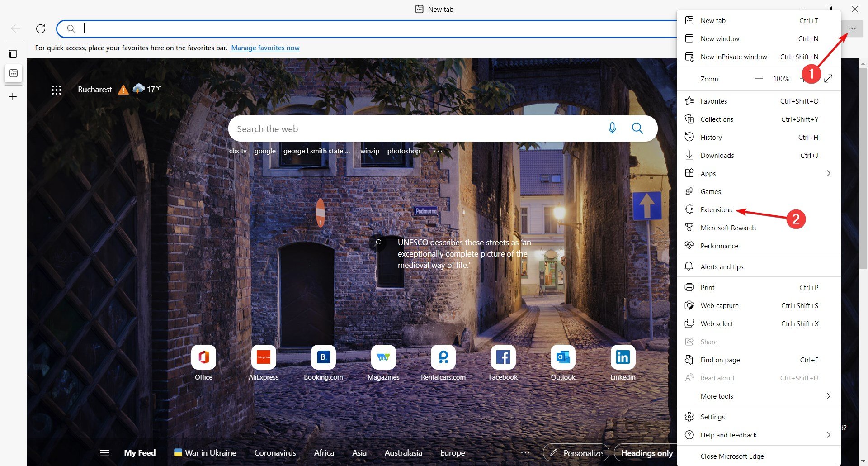Open the LinkedIn quick link tile
Viewport: 868px width, 466px height.
(x=623, y=363)
